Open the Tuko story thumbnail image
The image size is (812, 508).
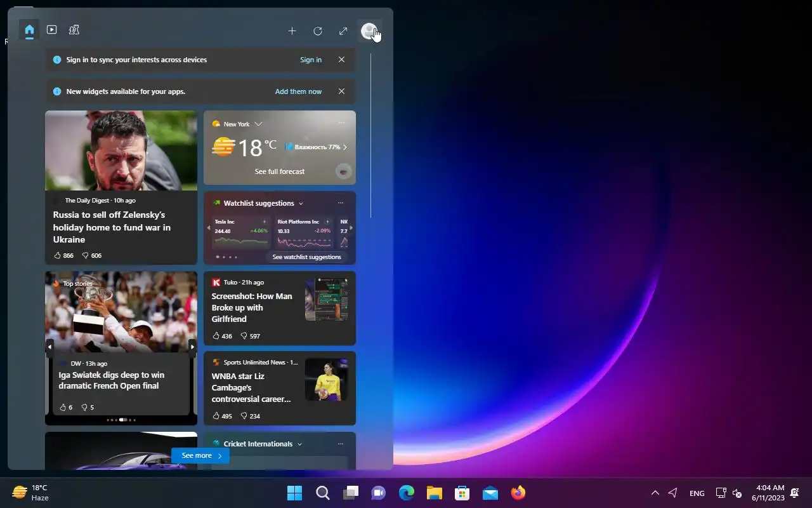click(x=326, y=299)
